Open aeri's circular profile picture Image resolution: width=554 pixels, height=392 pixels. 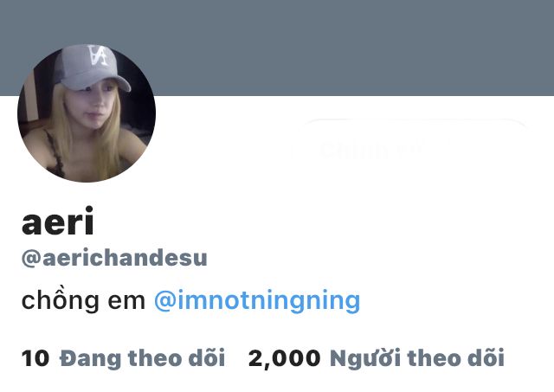(87, 113)
